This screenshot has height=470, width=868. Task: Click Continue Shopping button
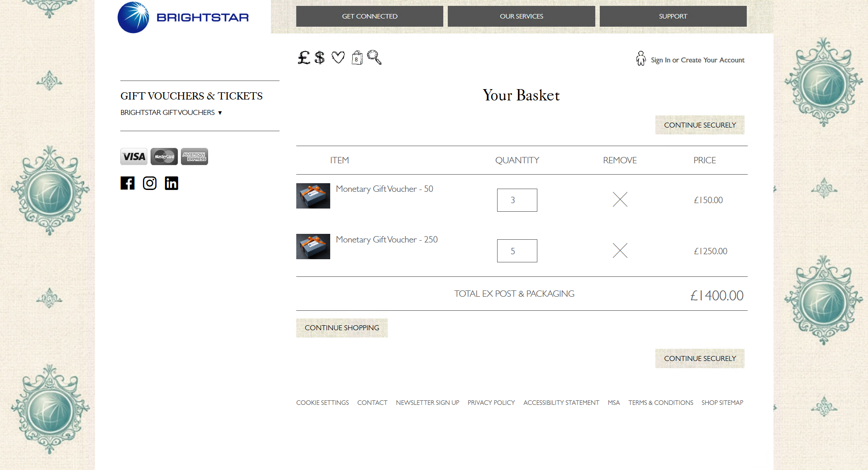click(342, 328)
